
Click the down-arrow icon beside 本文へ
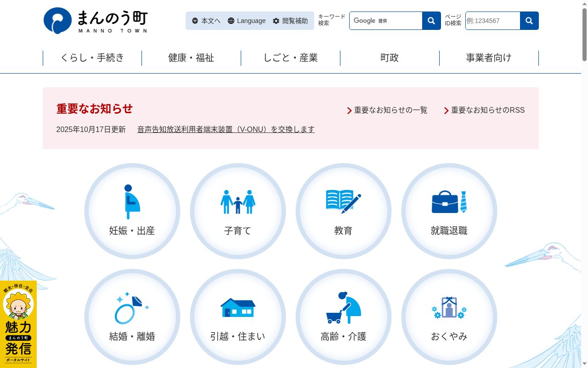[195, 21]
